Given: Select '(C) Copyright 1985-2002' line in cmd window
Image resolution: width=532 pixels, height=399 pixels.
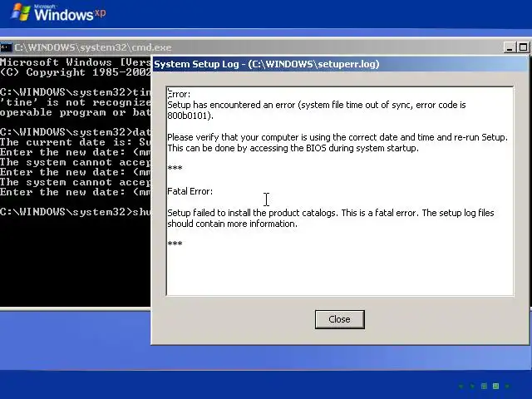Looking at the screenshot, I should pyautogui.click(x=76, y=72).
